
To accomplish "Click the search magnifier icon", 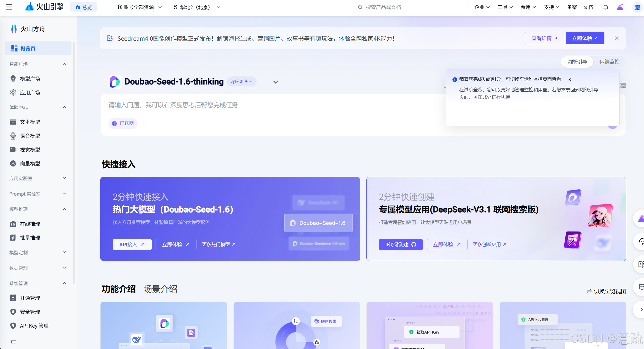I will 360,7.
